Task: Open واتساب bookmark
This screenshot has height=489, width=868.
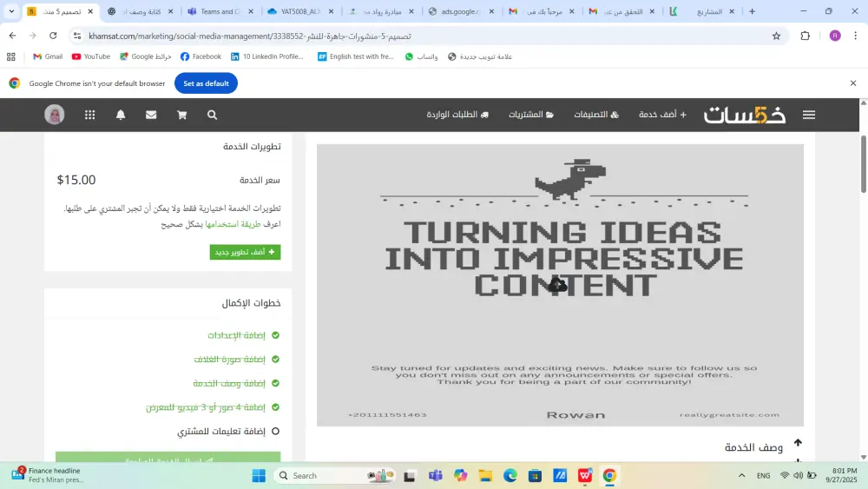Action: (x=421, y=56)
